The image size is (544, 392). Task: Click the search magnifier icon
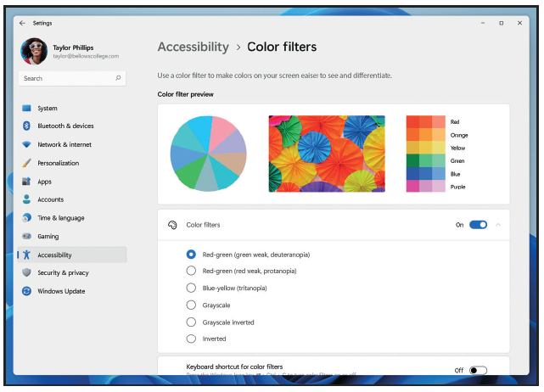[x=118, y=78]
